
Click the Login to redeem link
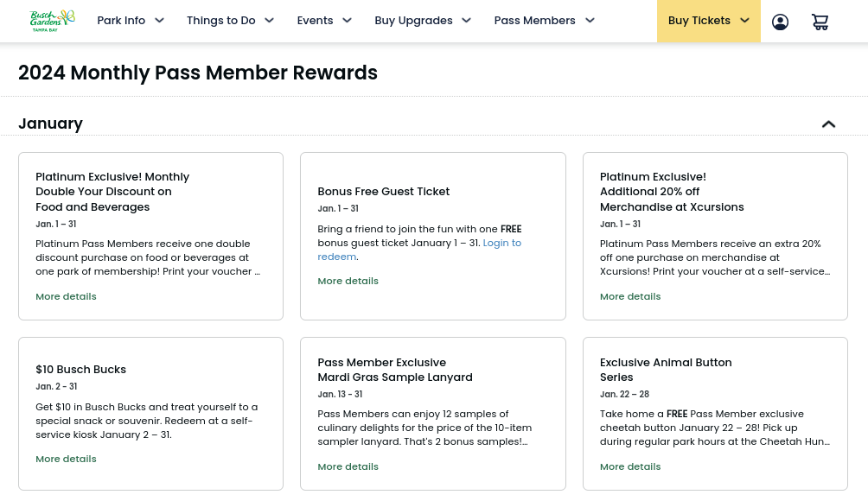pyautogui.click(x=501, y=244)
